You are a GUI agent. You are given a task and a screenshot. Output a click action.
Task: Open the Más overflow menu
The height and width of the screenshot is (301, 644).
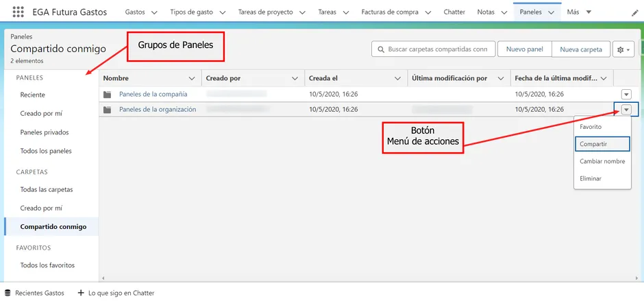coord(579,12)
